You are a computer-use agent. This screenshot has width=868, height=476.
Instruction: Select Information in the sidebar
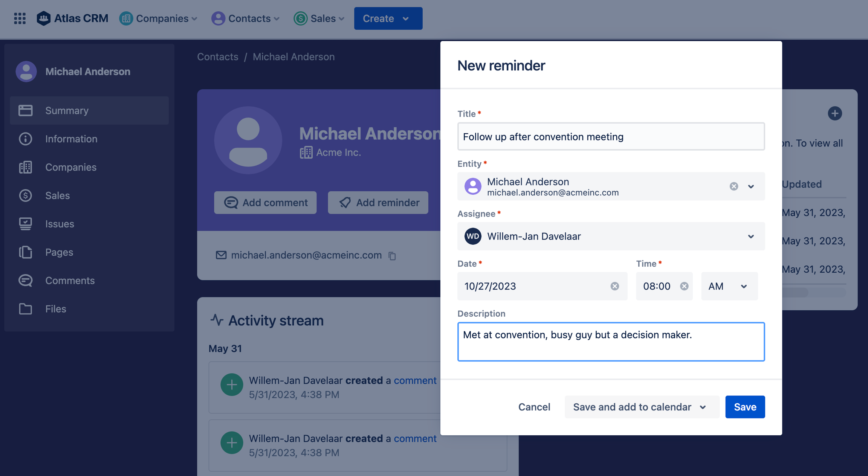tap(71, 139)
